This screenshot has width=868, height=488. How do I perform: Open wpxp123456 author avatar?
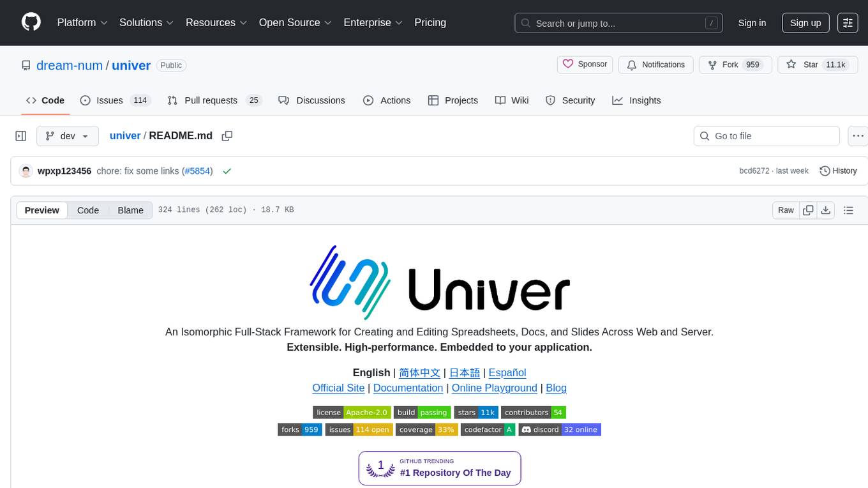click(x=26, y=171)
